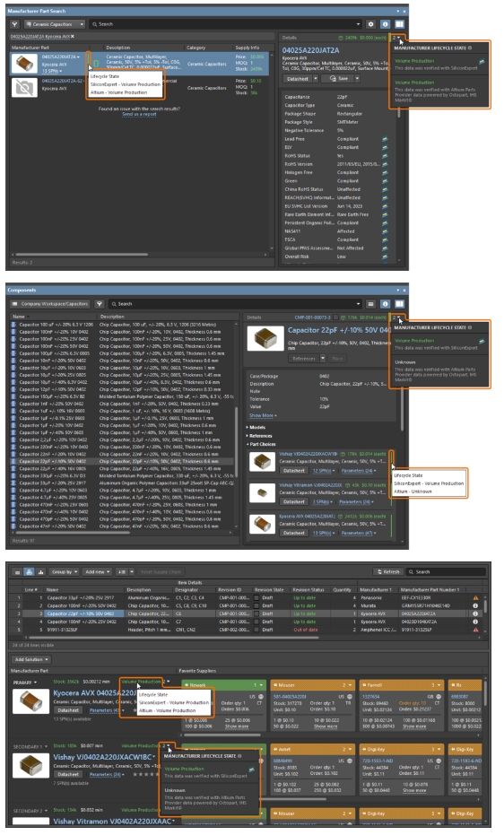Toggle the pane layout icon in Manufacturer Part Search
504x835 pixels.
tap(399, 24)
